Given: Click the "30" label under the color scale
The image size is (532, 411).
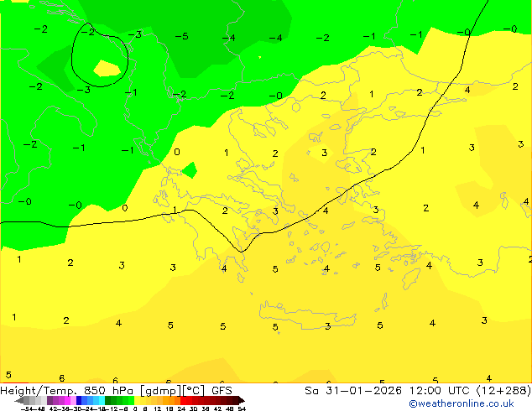Looking at the screenshot, I should (193, 408).
